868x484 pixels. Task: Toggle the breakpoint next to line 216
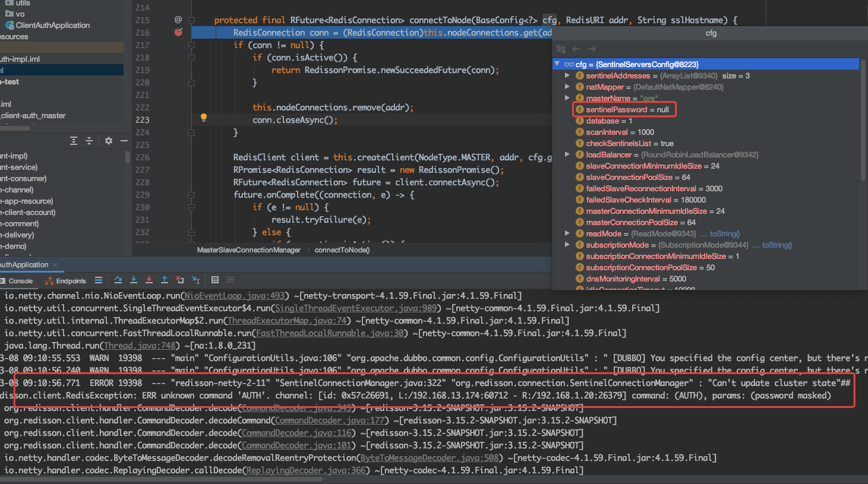(x=178, y=33)
